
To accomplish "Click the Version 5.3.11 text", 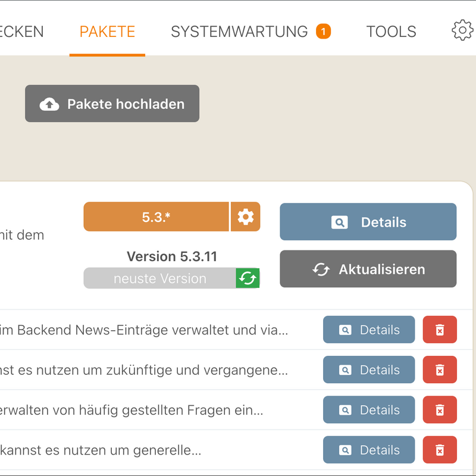I will [172, 256].
